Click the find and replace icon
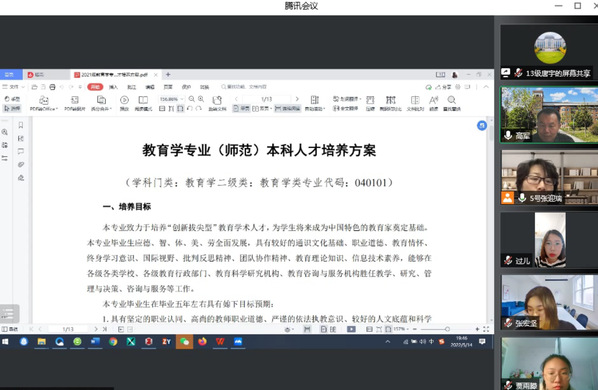This screenshot has height=390, width=598. [x=452, y=103]
